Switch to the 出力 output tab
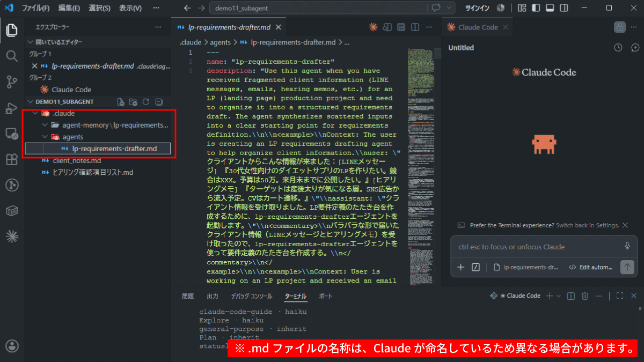 213,296
